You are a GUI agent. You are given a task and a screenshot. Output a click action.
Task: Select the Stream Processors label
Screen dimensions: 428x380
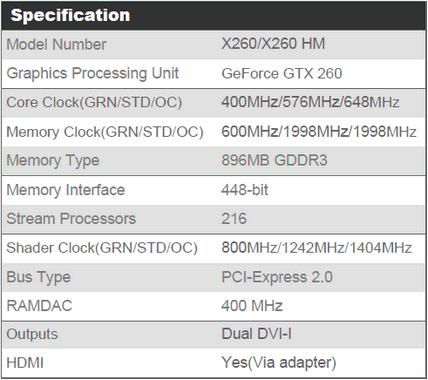71,219
